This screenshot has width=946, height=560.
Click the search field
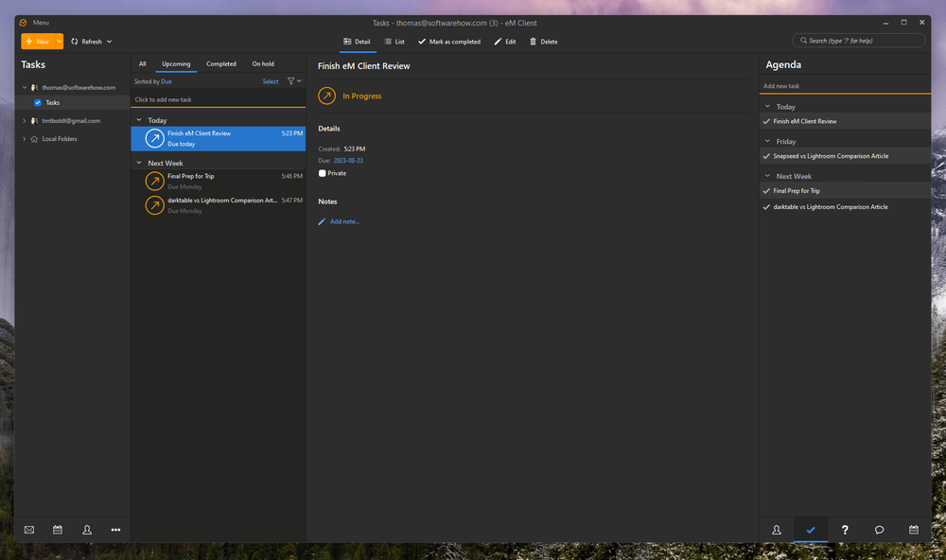coord(859,41)
